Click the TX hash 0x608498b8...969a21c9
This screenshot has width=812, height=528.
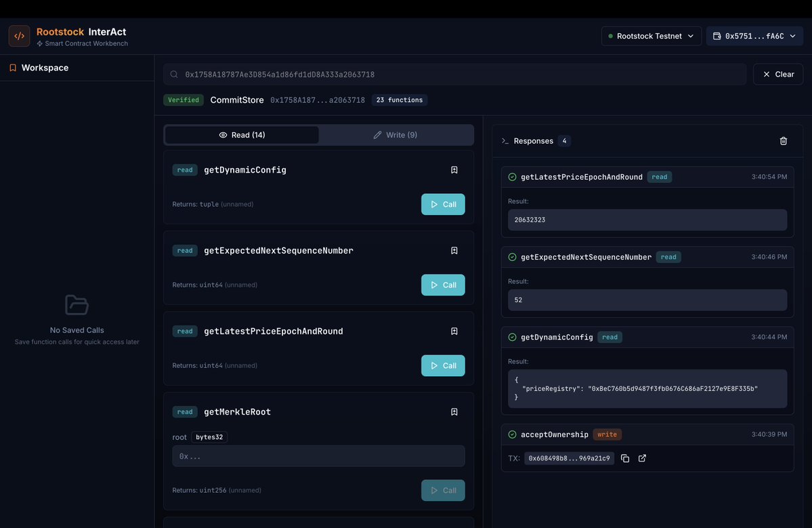pos(569,458)
